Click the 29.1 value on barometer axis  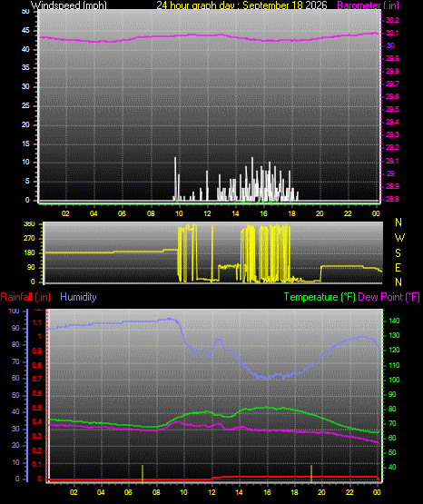pos(392,161)
